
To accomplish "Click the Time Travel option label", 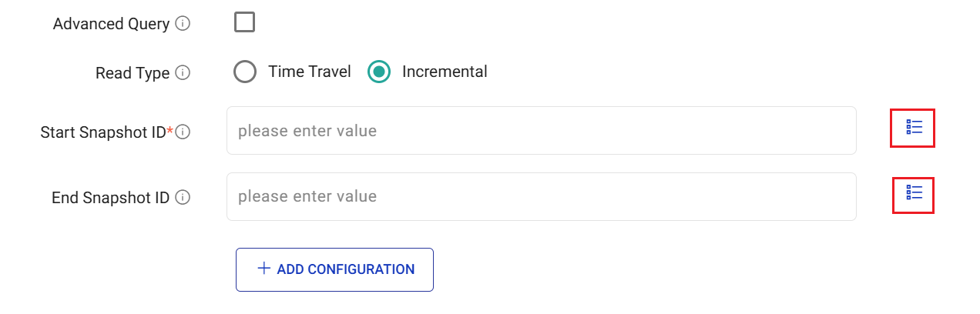I will (309, 72).
